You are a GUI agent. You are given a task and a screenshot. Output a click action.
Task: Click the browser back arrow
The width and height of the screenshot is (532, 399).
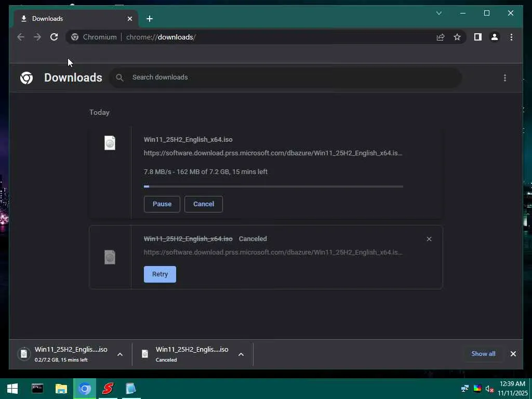tap(21, 37)
